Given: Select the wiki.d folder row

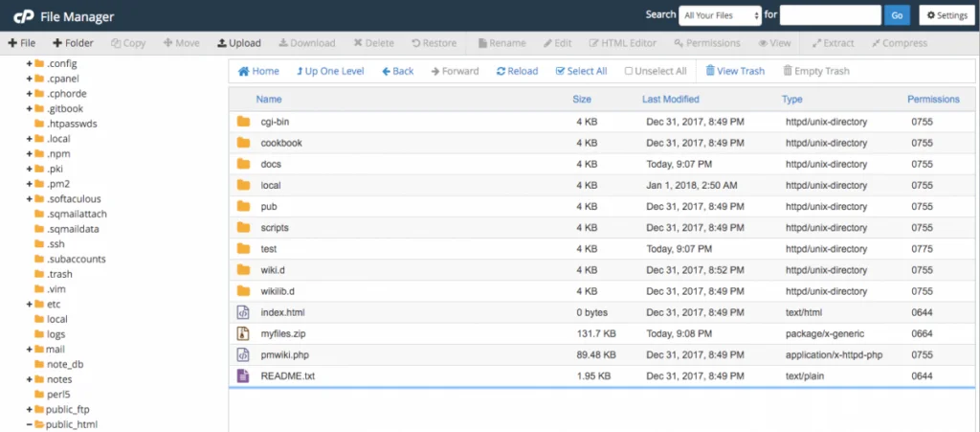Looking at the screenshot, I should coord(602,270).
